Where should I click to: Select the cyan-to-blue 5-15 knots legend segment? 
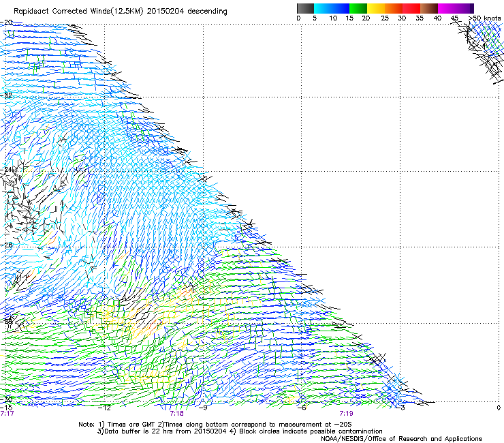(332, 8)
